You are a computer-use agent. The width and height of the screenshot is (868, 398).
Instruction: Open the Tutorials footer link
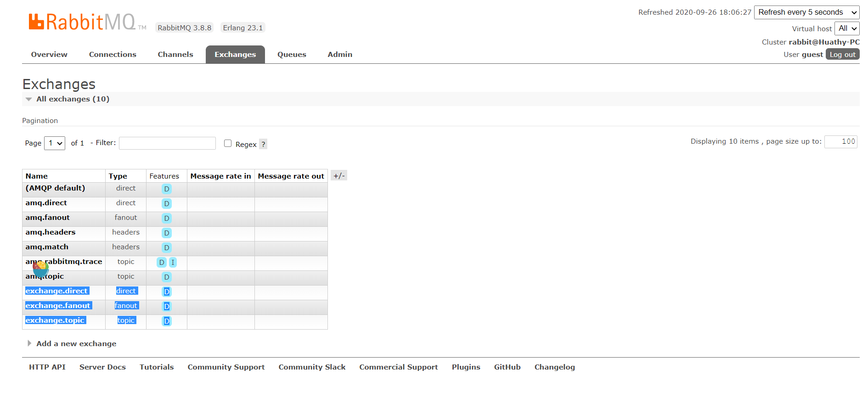click(157, 367)
